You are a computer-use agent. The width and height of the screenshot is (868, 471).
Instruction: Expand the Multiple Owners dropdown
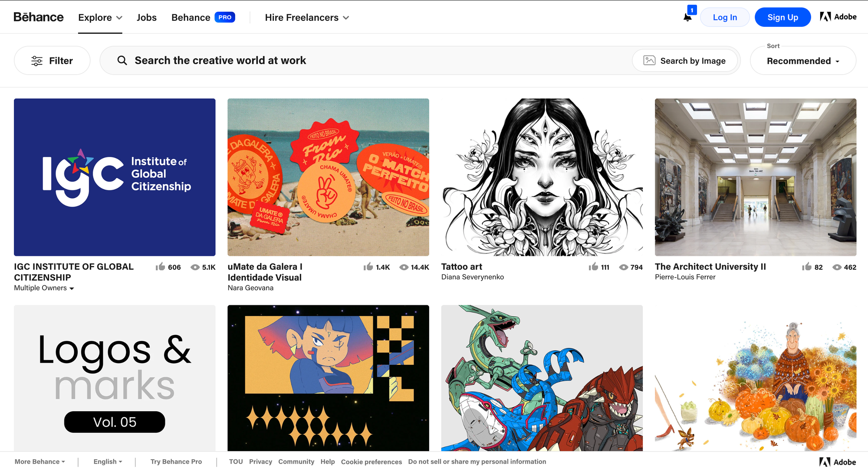(x=44, y=288)
